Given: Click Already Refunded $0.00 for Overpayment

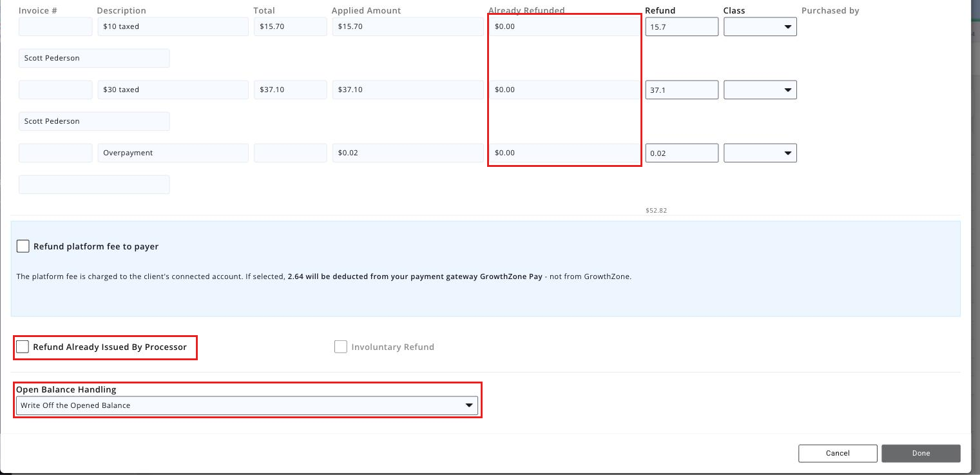Looking at the screenshot, I should [564, 153].
